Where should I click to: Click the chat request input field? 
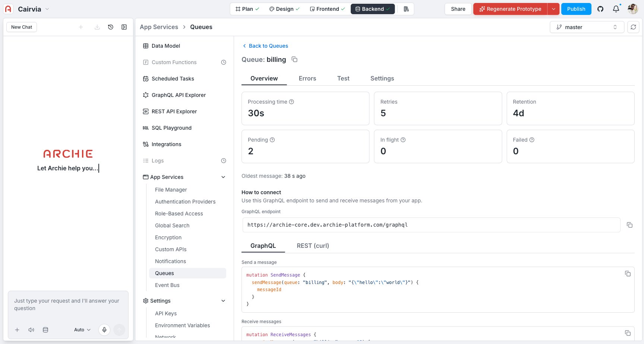pyautogui.click(x=68, y=305)
